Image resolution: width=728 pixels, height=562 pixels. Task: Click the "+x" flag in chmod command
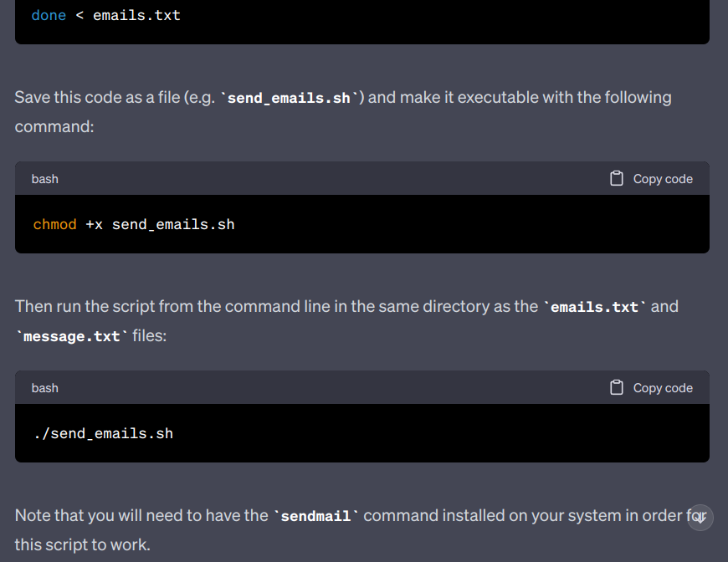(x=95, y=224)
